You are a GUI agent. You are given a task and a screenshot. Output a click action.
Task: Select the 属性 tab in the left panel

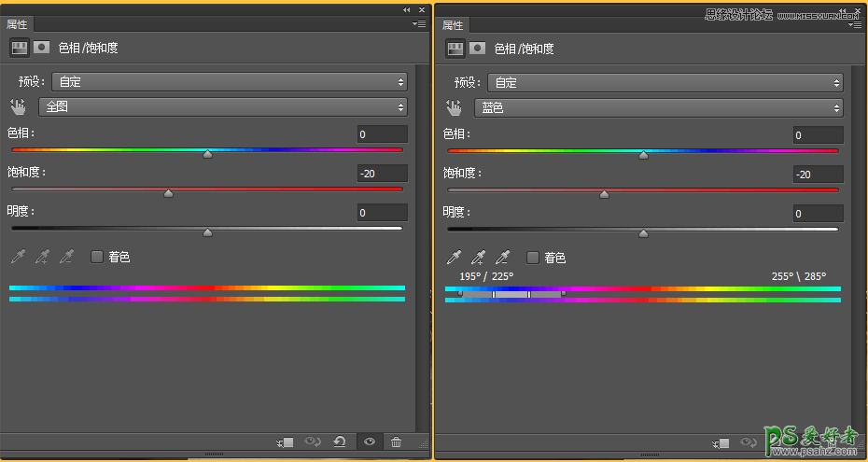coord(18,24)
